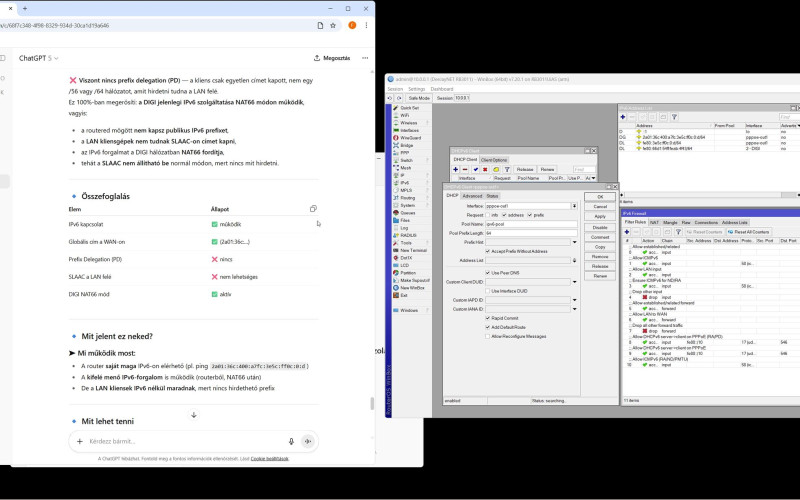Image resolution: width=800 pixels, height=500 pixels.
Task: Bookmark page with star icon in browser
Action: (x=333, y=25)
